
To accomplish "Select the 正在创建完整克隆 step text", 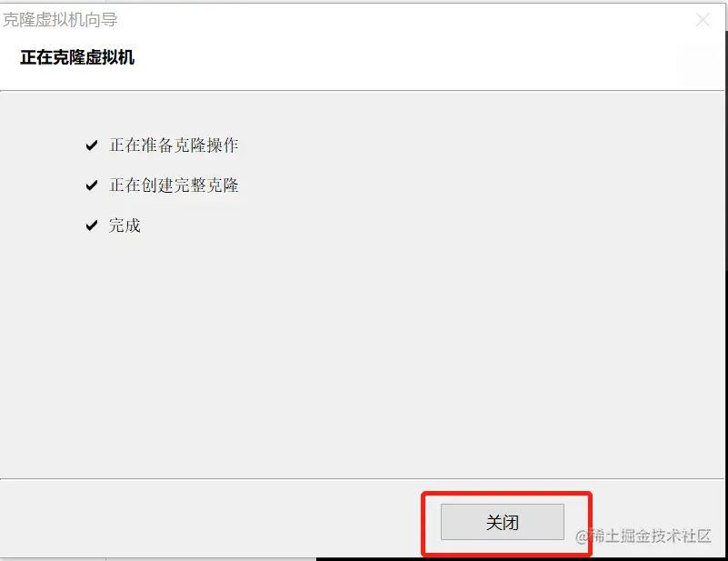I will [174, 185].
